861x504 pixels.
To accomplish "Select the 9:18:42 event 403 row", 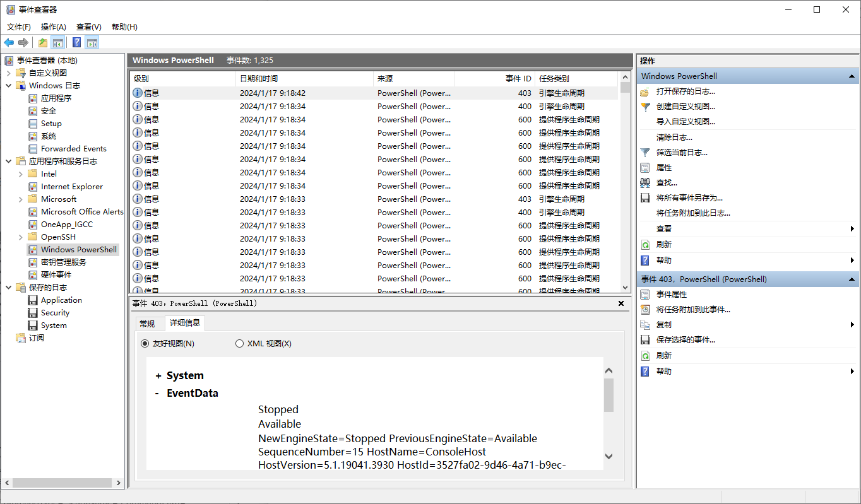I will pyautogui.click(x=374, y=93).
